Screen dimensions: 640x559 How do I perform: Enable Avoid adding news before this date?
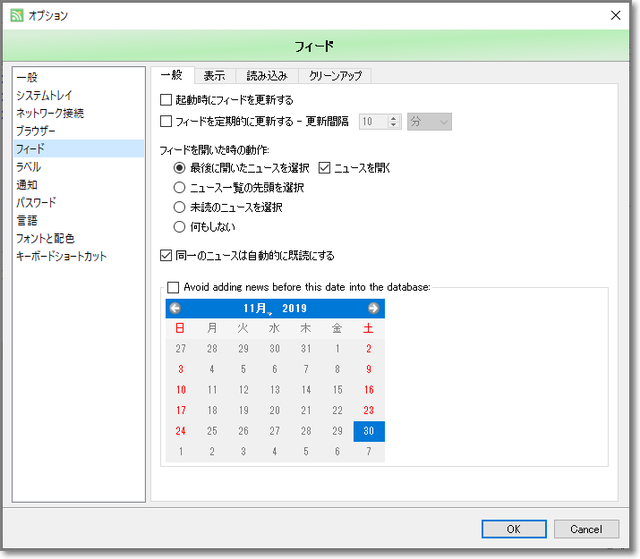point(174,287)
